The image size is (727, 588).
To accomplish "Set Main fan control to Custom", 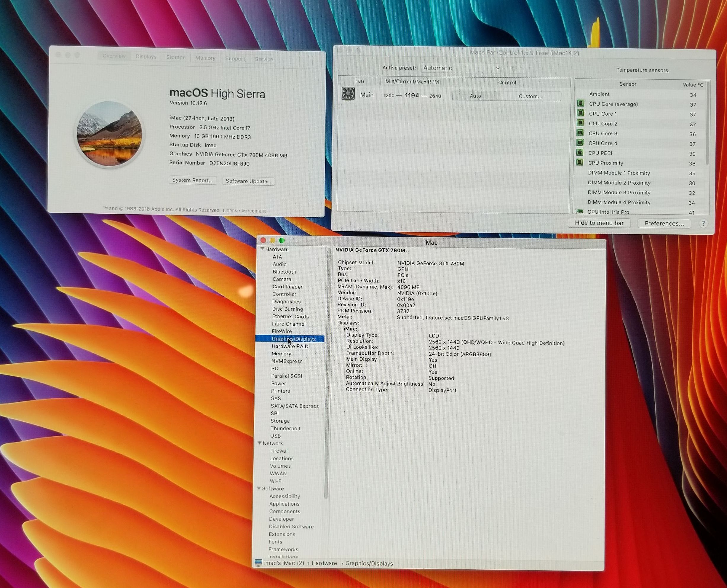I will coord(530,96).
